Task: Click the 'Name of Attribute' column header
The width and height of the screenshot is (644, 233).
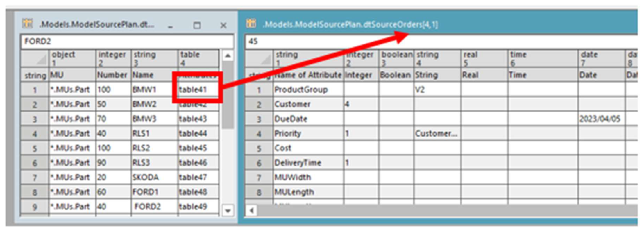Action: tap(308, 75)
